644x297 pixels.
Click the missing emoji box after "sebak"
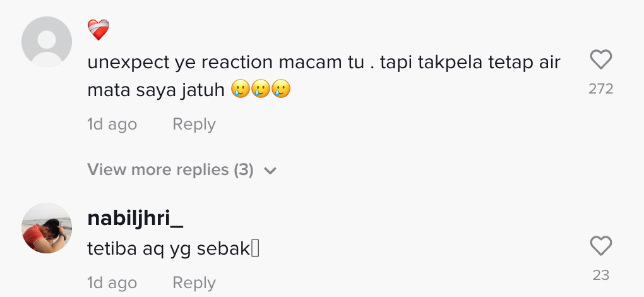(255, 250)
